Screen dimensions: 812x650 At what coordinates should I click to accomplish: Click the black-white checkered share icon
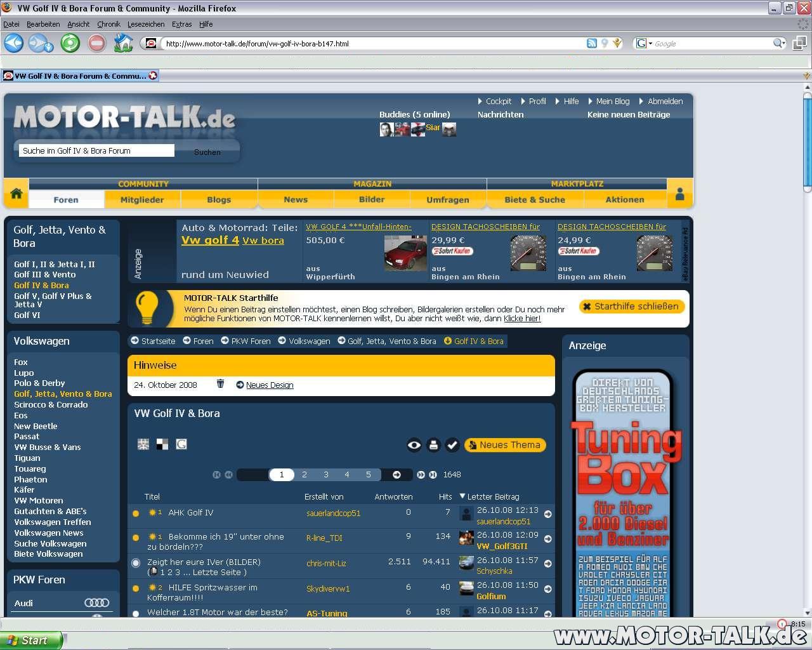click(162, 444)
